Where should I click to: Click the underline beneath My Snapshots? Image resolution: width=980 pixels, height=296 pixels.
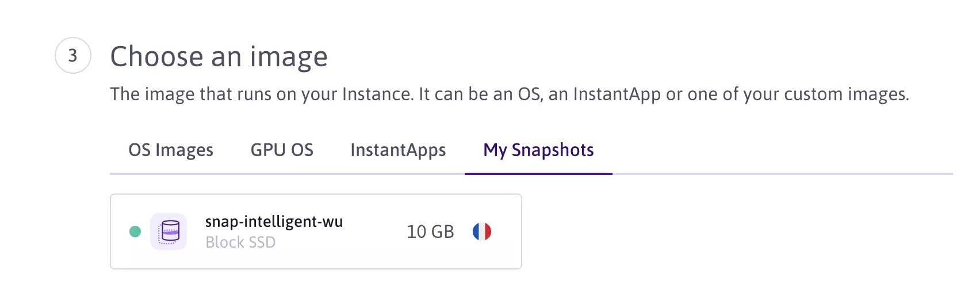click(x=538, y=173)
